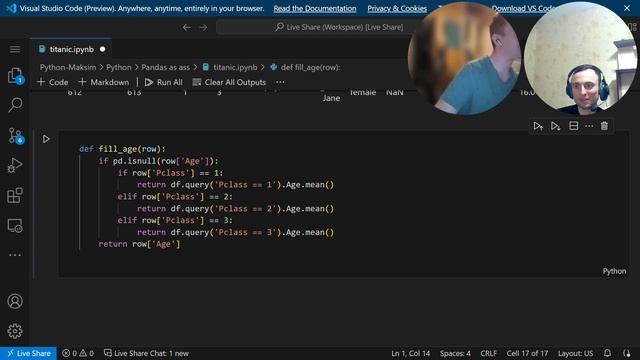Click the feedback icon in status bar
The height and width of the screenshot is (360, 640).
pos(627,353)
